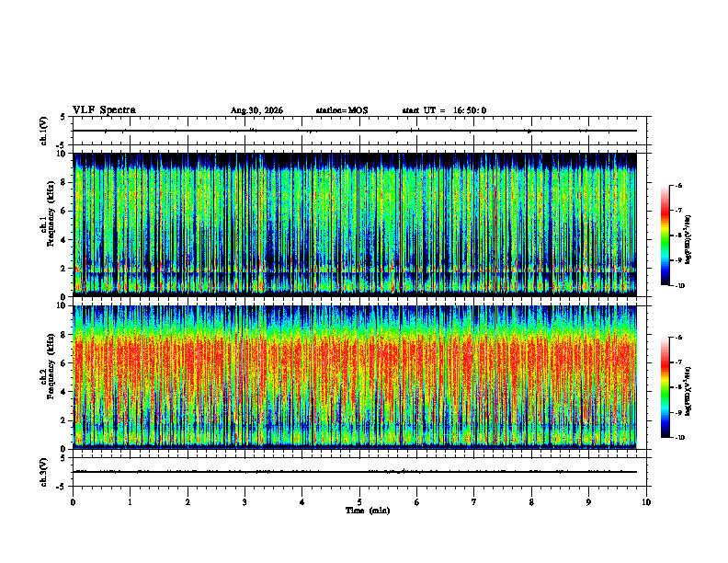
Task: Click the 0 min tick on time axis
Action: point(73,502)
